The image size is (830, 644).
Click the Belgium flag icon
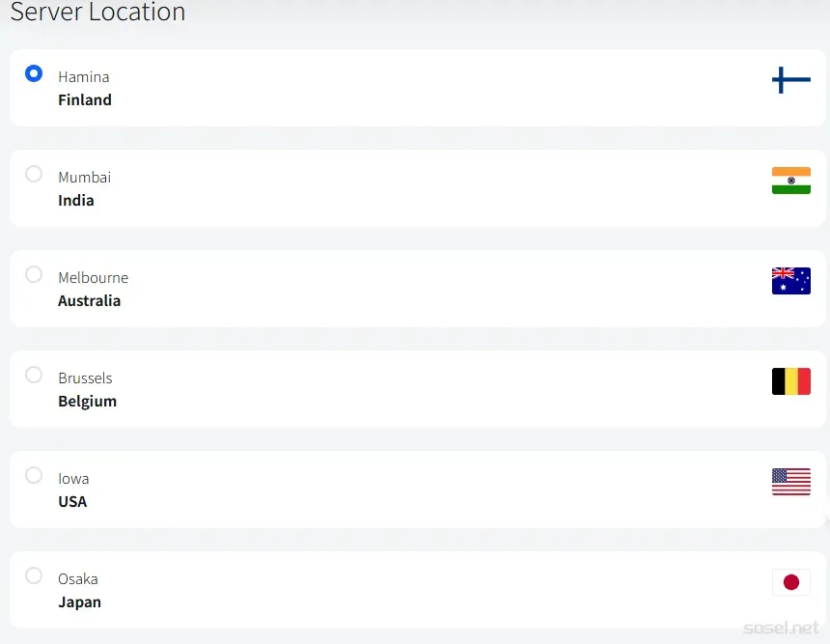tap(790, 381)
